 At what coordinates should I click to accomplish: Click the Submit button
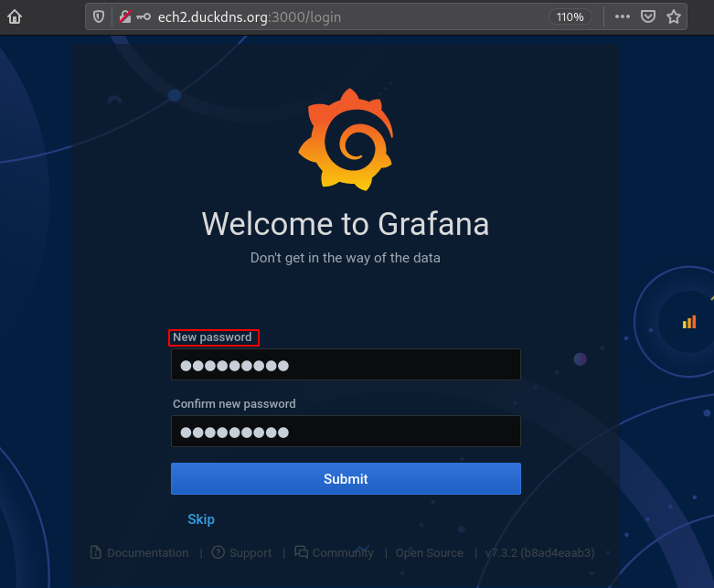point(346,478)
